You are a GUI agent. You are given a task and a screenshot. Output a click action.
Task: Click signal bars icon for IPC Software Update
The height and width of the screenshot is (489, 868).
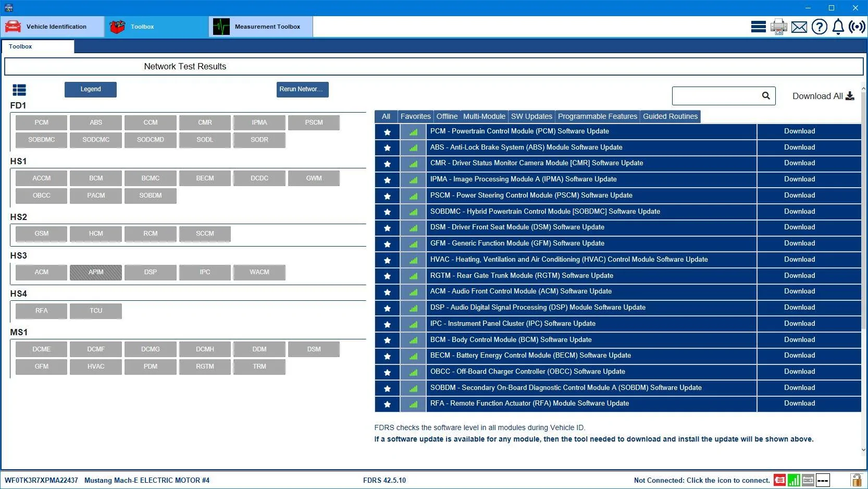coord(413,324)
